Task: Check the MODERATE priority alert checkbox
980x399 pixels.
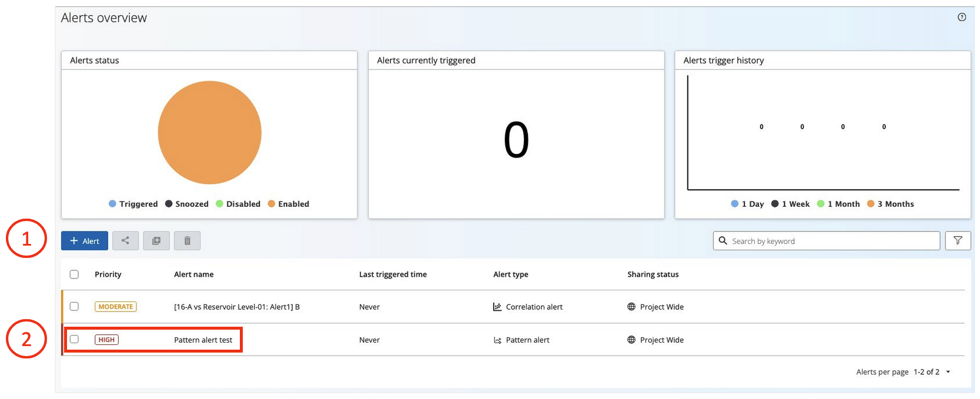Action: [x=74, y=307]
